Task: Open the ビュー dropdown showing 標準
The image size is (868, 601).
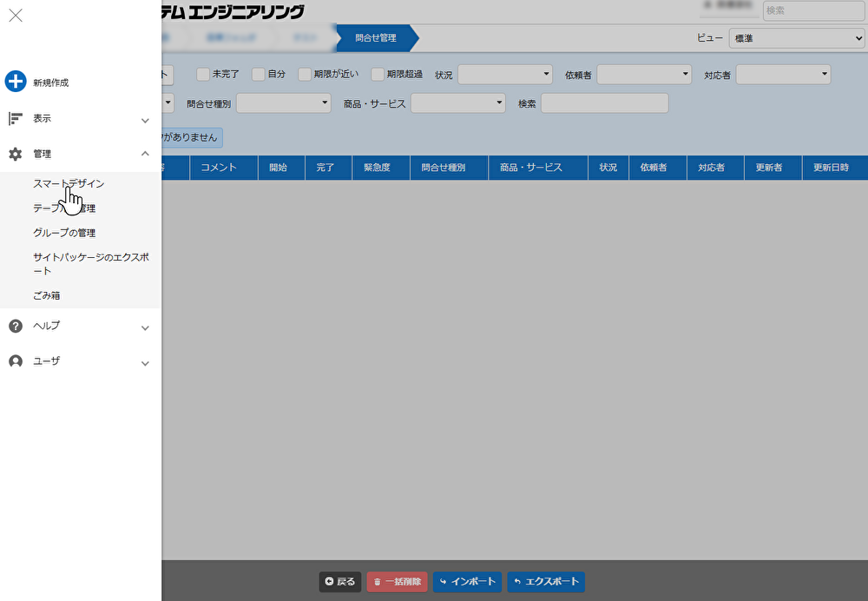Action: tap(796, 38)
